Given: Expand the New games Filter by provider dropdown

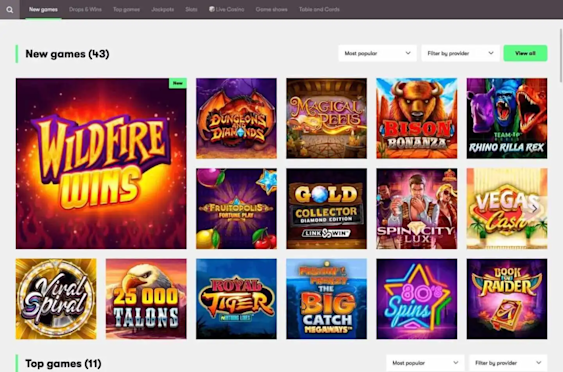Looking at the screenshot, I should pyautogui.click(x=460, y=53).
